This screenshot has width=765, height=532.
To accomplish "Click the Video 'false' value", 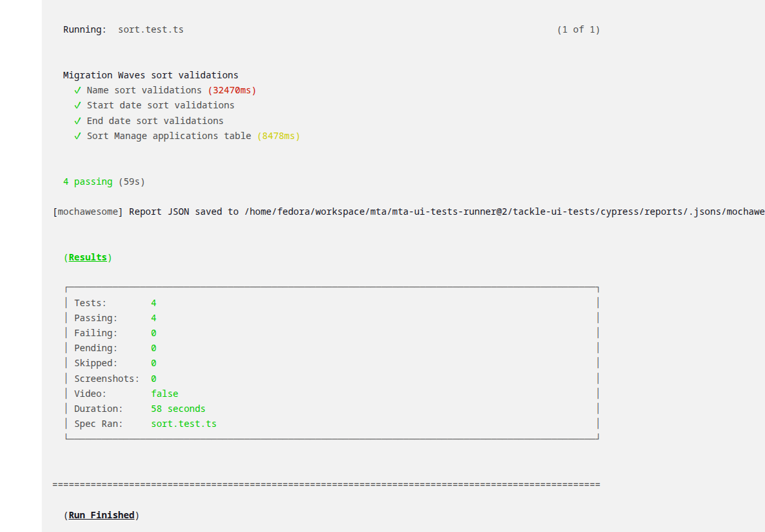I will click(164, 394).
